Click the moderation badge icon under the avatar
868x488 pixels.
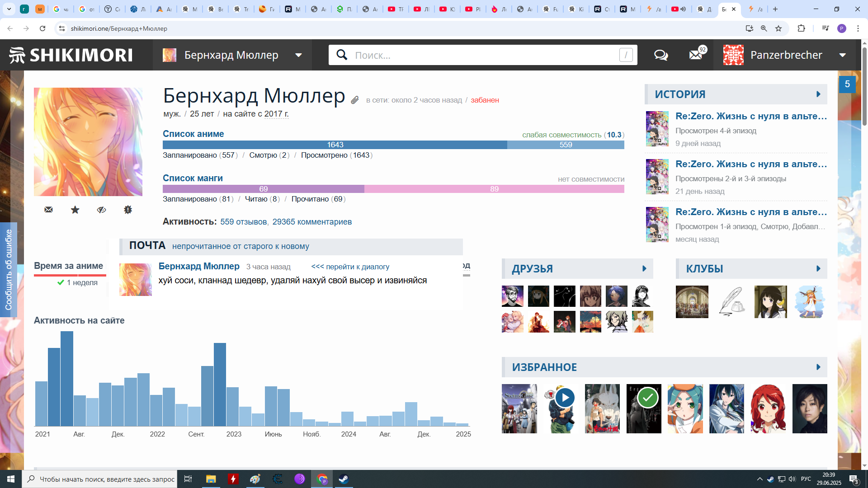click(128, 210)
